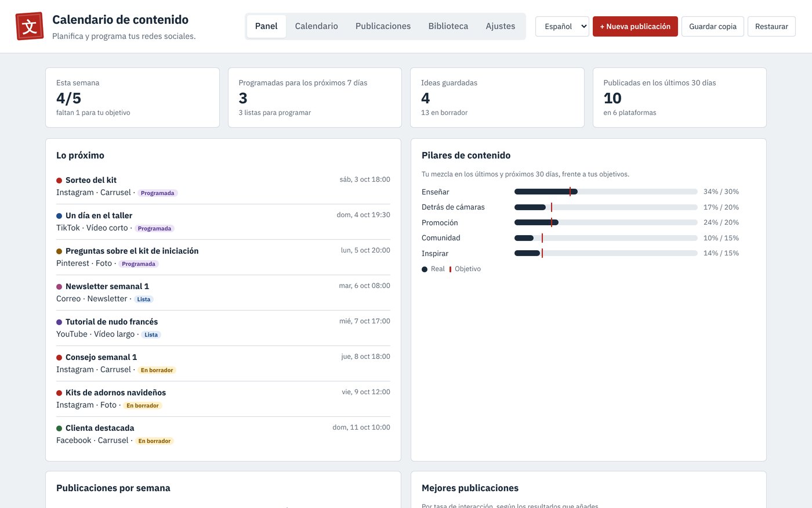Viewport: 812px width, 508px height.
Task: Click the Nueva publicación button
Action: [x=635, y=26]
